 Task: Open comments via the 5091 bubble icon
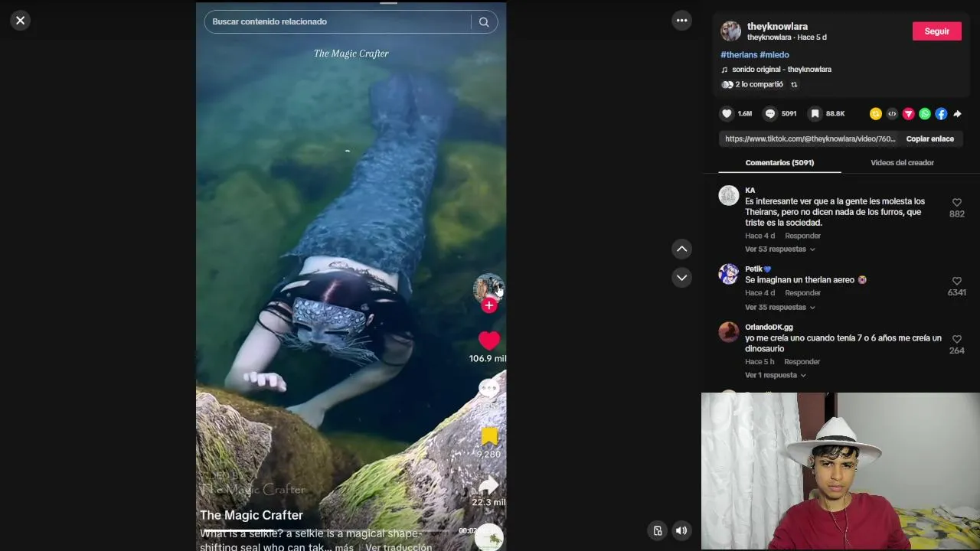770,114
